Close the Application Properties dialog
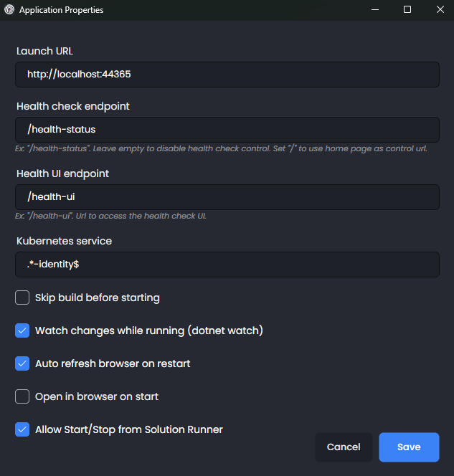The height and width of the screenshot is (476, 454). [440, 10]
